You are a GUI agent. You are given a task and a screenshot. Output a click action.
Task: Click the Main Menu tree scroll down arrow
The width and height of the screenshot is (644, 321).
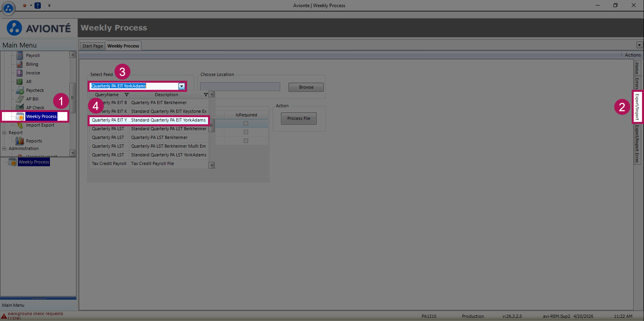click(73, 153)
